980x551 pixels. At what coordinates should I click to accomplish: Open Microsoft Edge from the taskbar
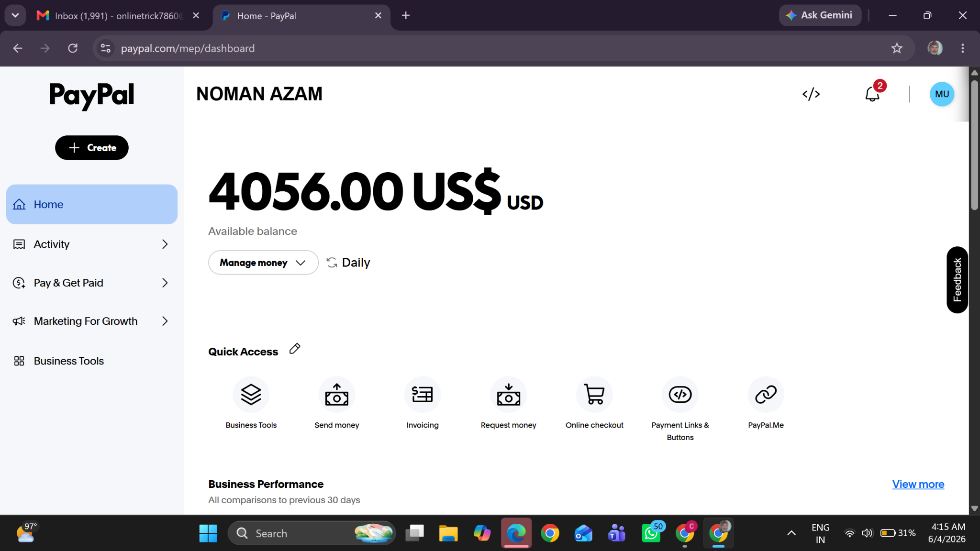[516, 533]
